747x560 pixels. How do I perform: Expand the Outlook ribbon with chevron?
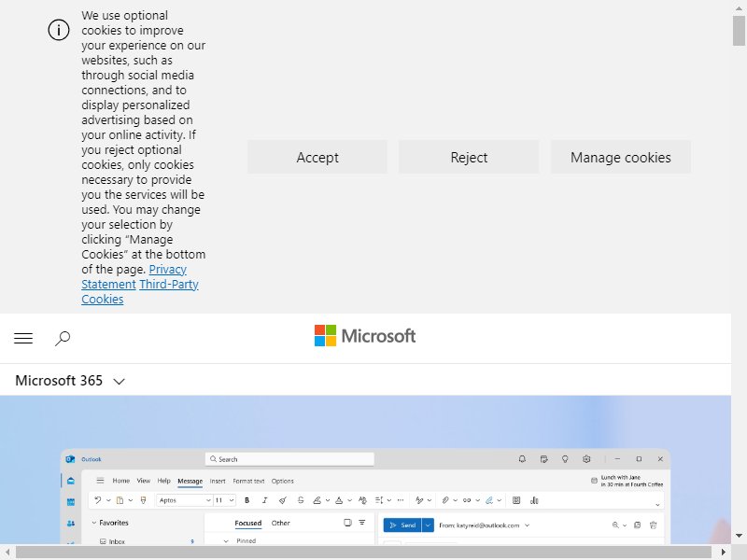point(657,505)
